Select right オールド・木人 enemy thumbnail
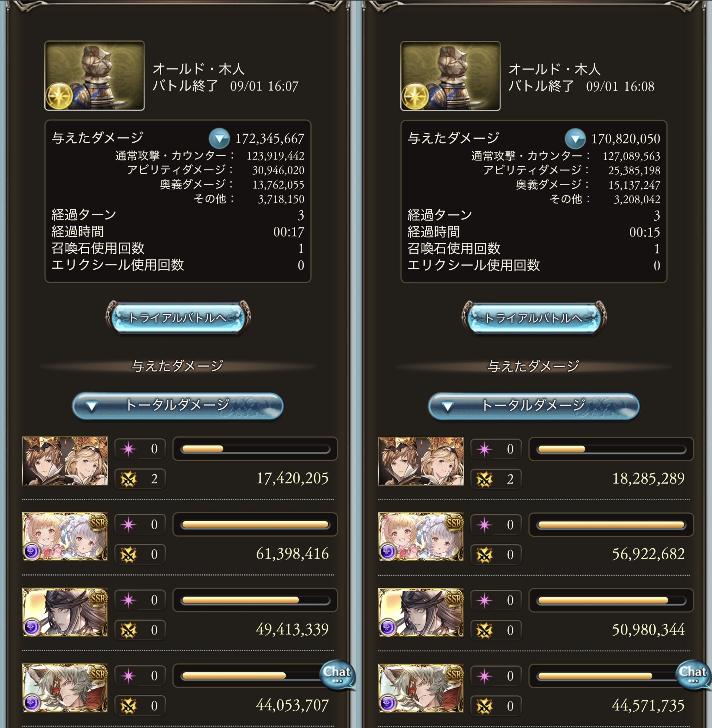The width and height of the screenshot is (712, 728). [450, 75]
